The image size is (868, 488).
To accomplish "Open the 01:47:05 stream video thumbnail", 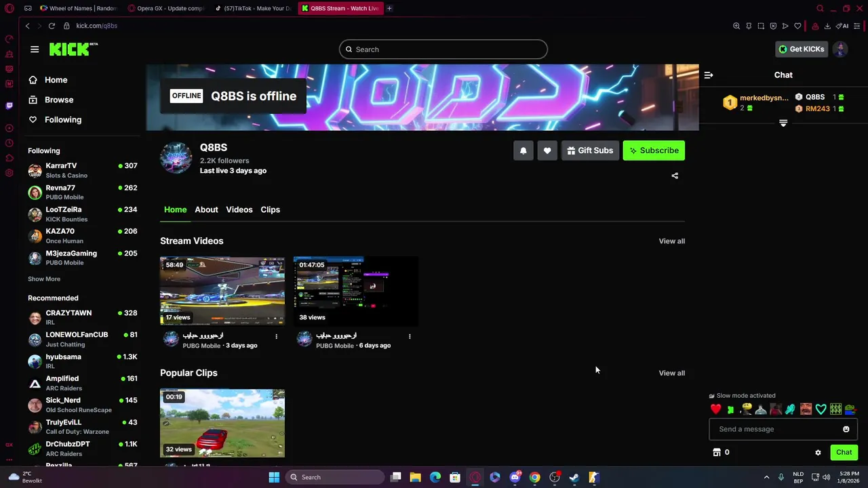I will [x=356, y=291].
